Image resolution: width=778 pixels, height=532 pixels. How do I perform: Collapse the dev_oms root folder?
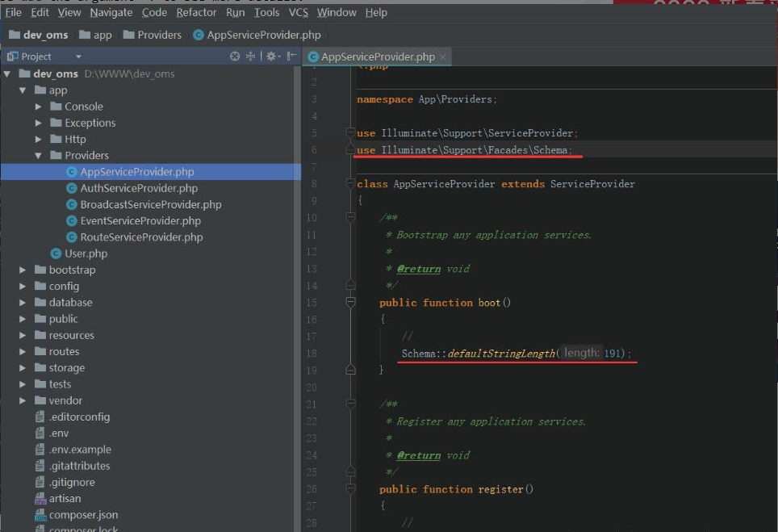pyautogui.click(x=7, y=74)
